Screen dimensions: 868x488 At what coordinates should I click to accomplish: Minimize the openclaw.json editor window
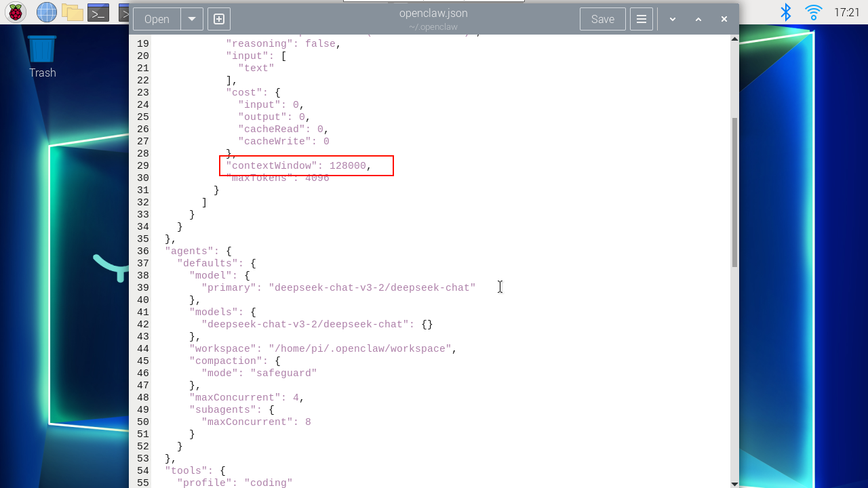[673, 19]
